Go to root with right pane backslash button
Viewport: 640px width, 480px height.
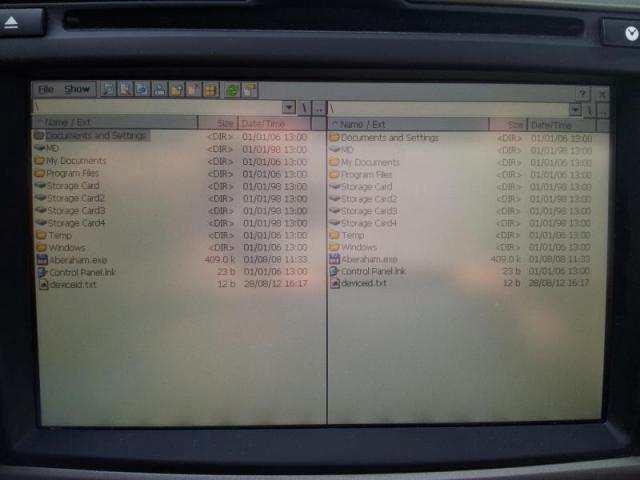tap(589, 111)
